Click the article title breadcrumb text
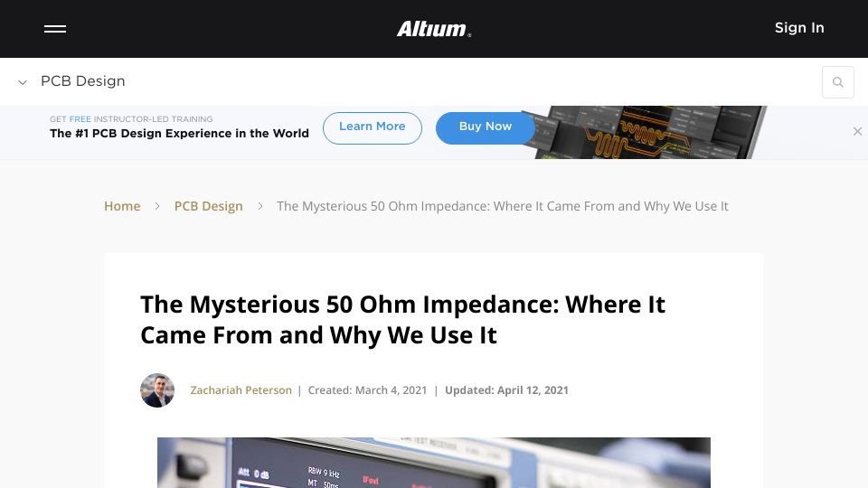This screenshot has height=488, width=868. (502, 206)
